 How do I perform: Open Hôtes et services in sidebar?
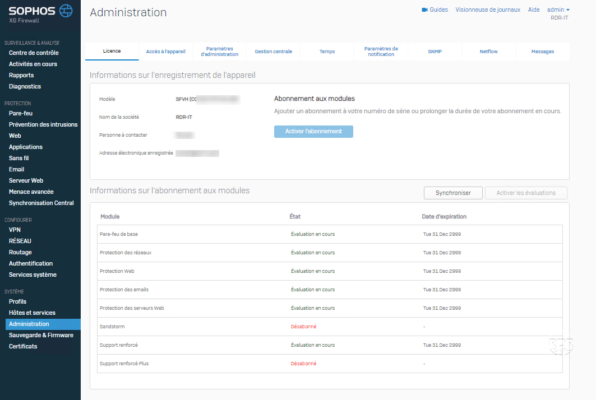coord(32,313)
